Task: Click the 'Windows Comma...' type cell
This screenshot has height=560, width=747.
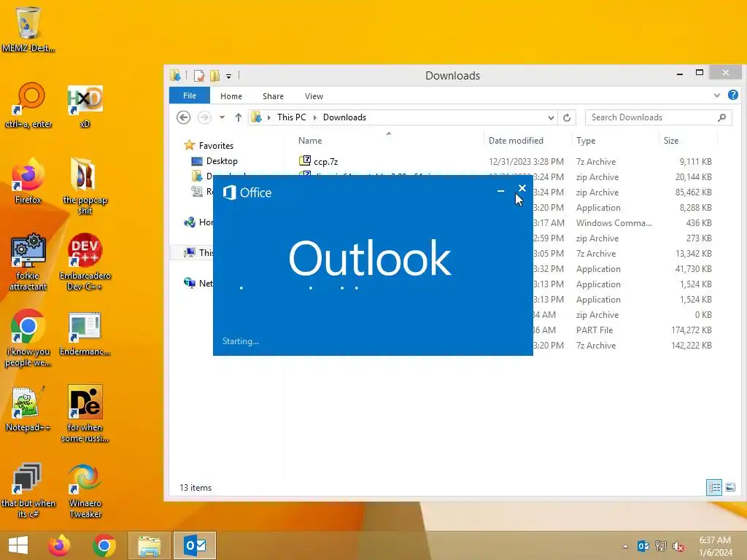Action: (614, 223)
